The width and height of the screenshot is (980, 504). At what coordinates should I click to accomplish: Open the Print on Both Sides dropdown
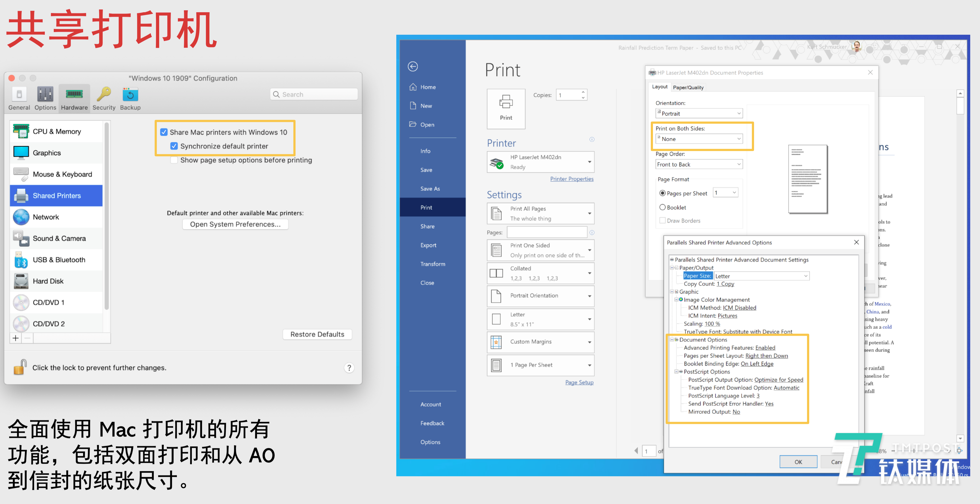[699, 139]
